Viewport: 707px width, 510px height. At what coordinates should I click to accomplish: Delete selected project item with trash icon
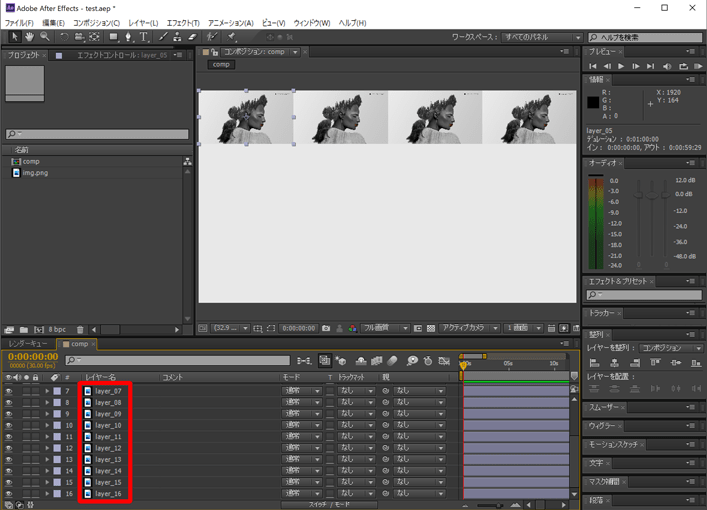click(80, 330)
